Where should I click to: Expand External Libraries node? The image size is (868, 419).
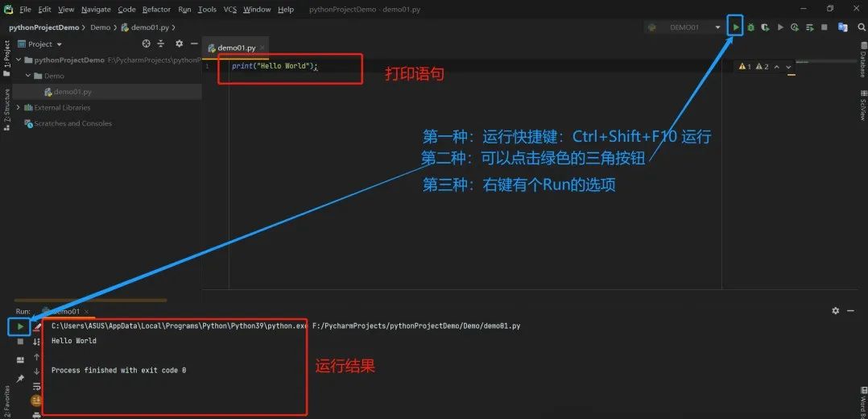coord(19,107)
